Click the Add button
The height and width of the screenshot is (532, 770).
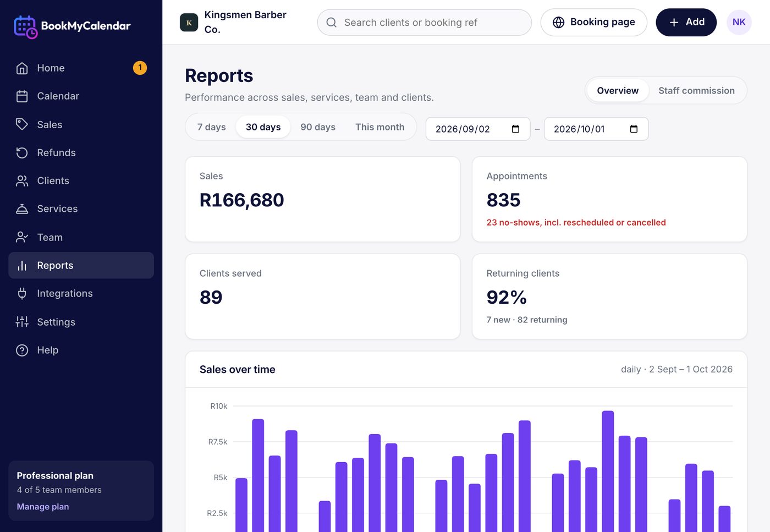686,23
